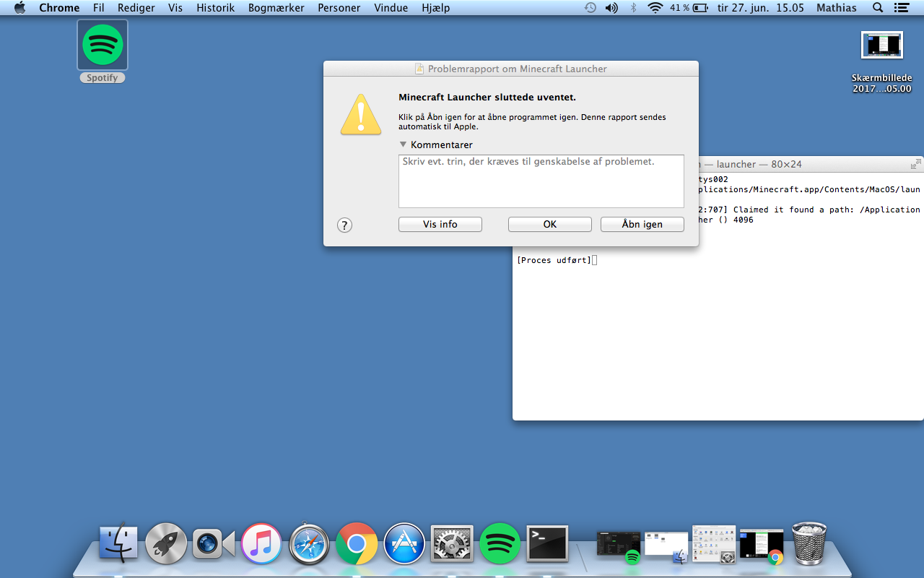Launch Safari from the Dock
Screen dimensions: 924x578
point(309,543)
